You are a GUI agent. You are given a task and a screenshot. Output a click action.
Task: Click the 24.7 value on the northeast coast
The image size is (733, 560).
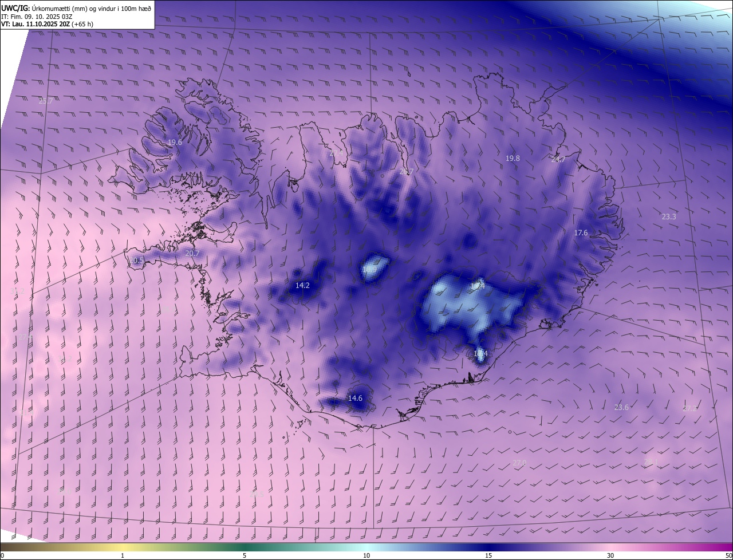pyautogui.click(x=558, y=160)
